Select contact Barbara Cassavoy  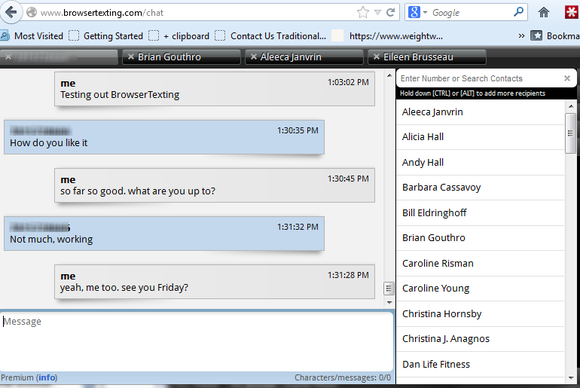pyautogui.click(x=480, y=188)
